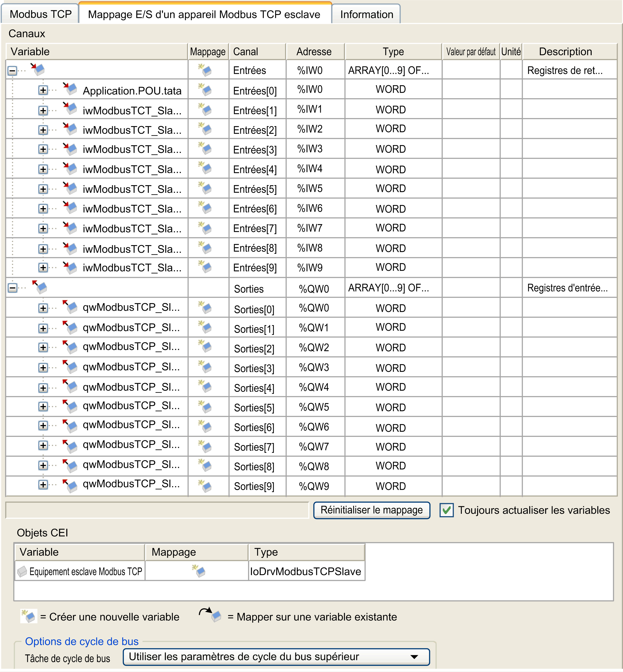Click the empty filter field beside Réinitialiser le mappage

157,510
